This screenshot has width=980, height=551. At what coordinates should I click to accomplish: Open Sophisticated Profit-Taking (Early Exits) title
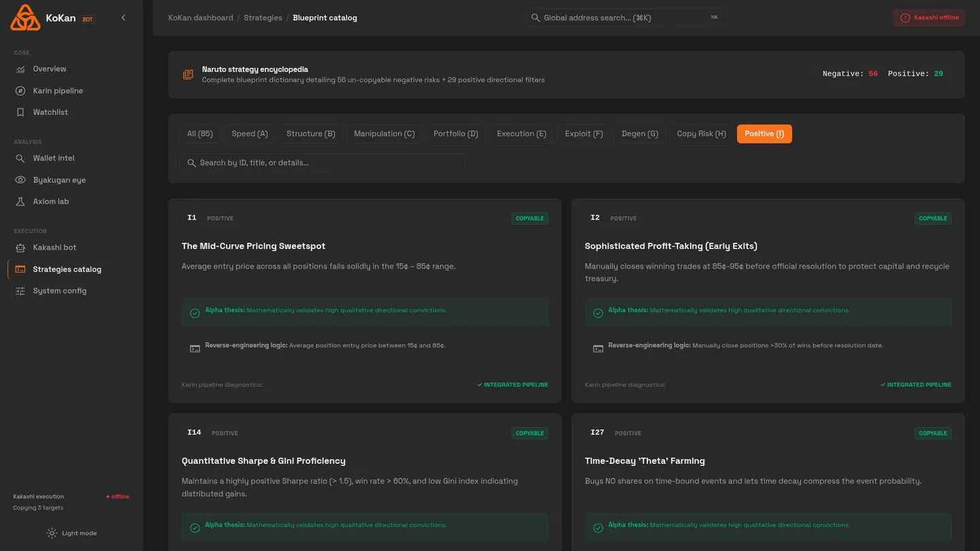[671, 246]
